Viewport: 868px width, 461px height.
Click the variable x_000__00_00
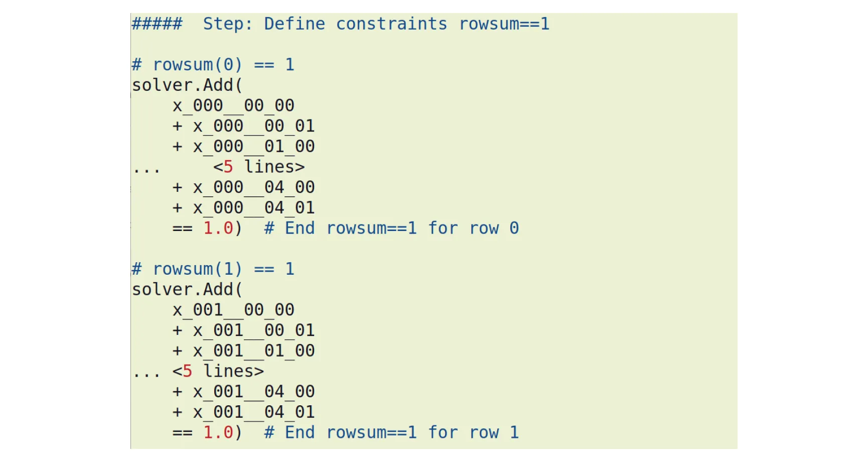click(x=233, y=106)
